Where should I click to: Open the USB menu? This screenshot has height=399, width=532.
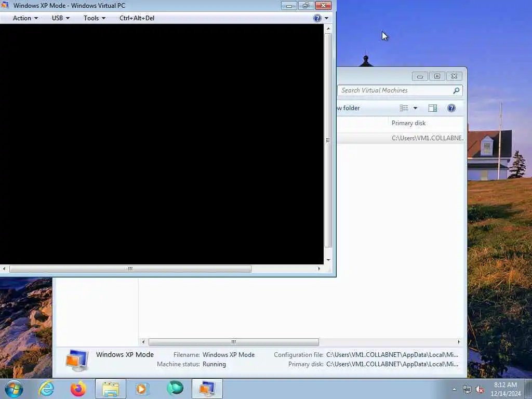[x=60, y=18]
